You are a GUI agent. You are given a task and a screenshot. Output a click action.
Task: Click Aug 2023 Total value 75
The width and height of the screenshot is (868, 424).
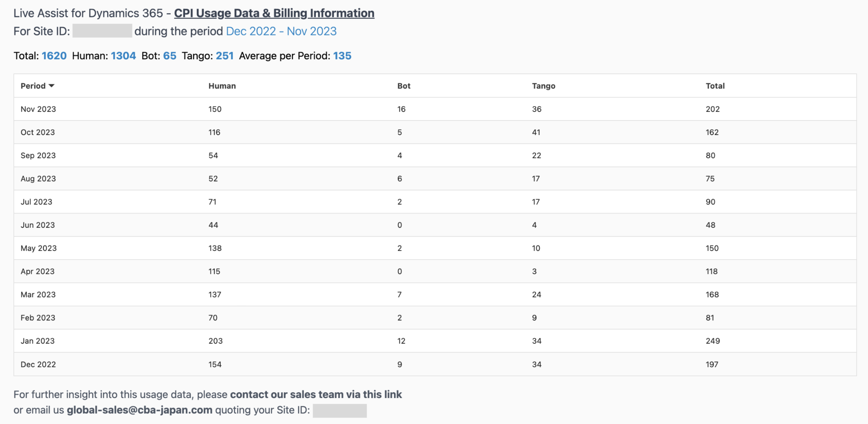pos(710,179)
